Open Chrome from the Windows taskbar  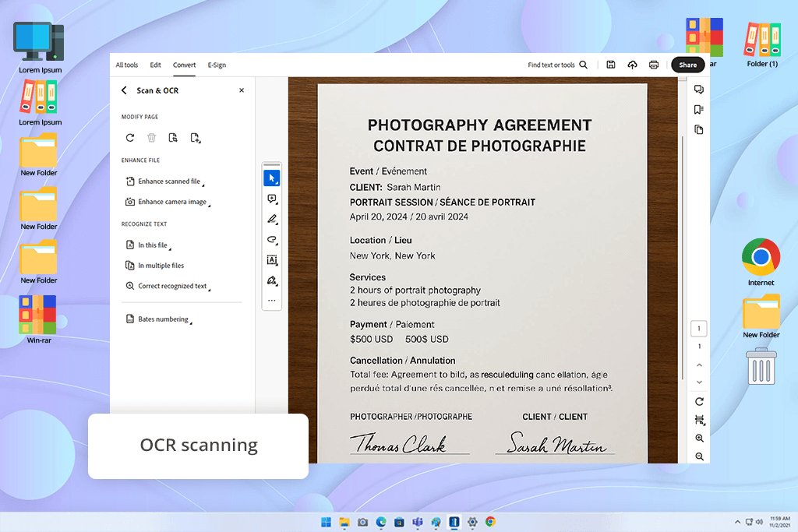pyautogui.click(x=490, y=522)
